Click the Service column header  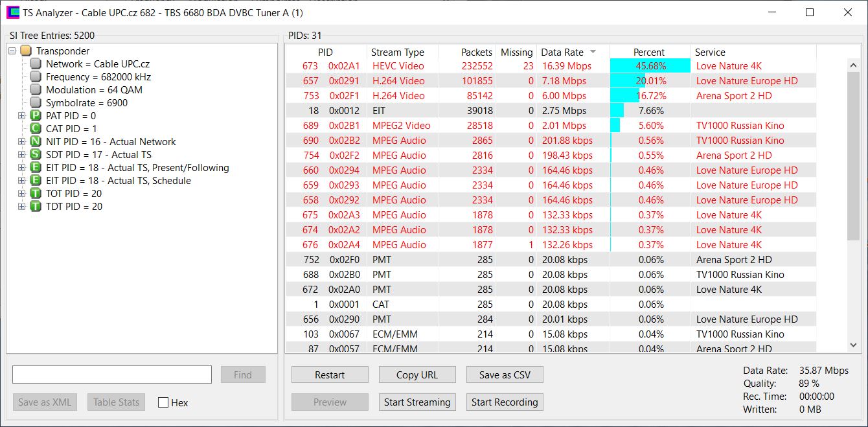[710, 52]
